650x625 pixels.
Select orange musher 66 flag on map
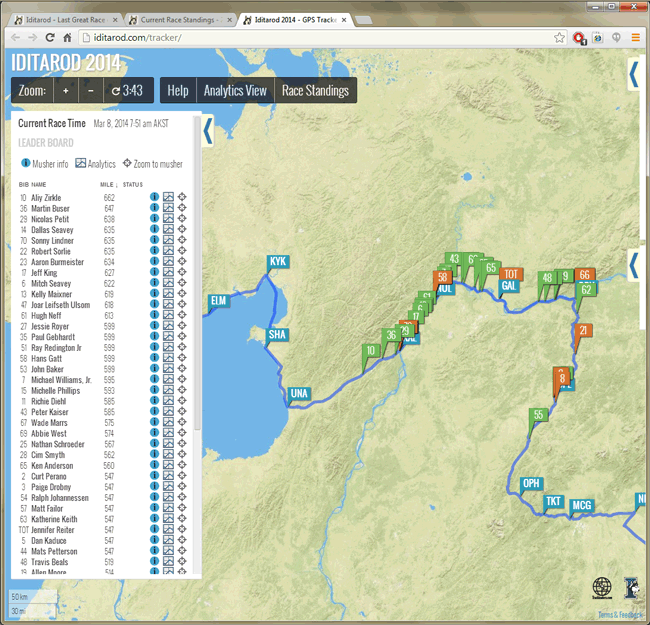pyautogui.click(x=585, y=275)
